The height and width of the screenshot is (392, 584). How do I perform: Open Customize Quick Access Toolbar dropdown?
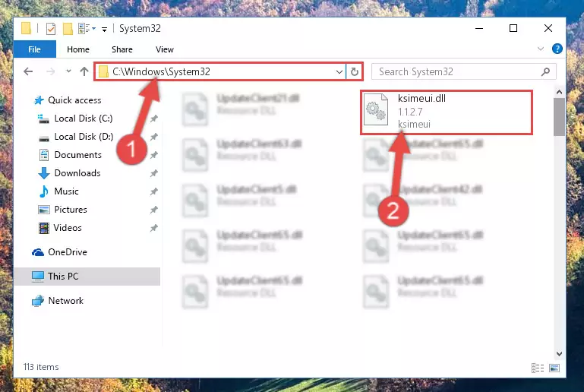click(x=105, y=29)
